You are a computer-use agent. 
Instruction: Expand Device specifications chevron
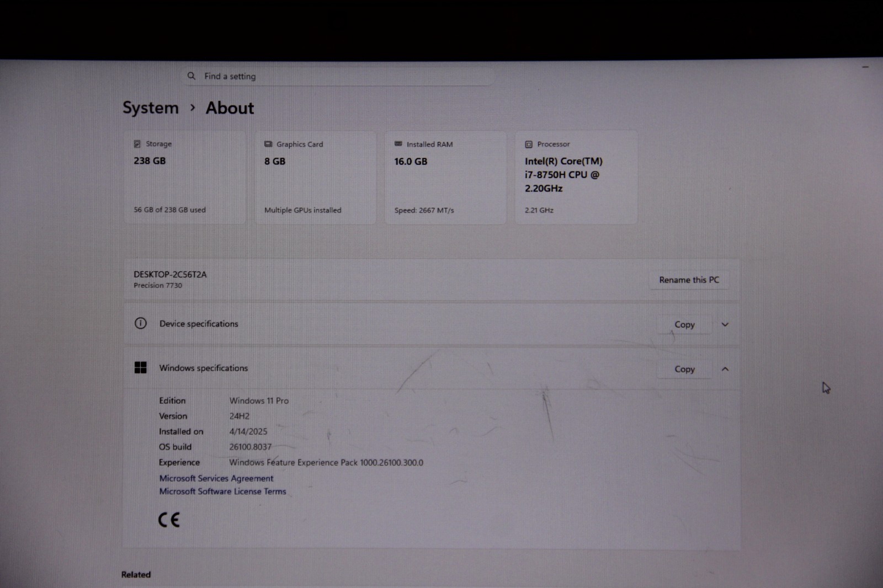pos(725,324)
